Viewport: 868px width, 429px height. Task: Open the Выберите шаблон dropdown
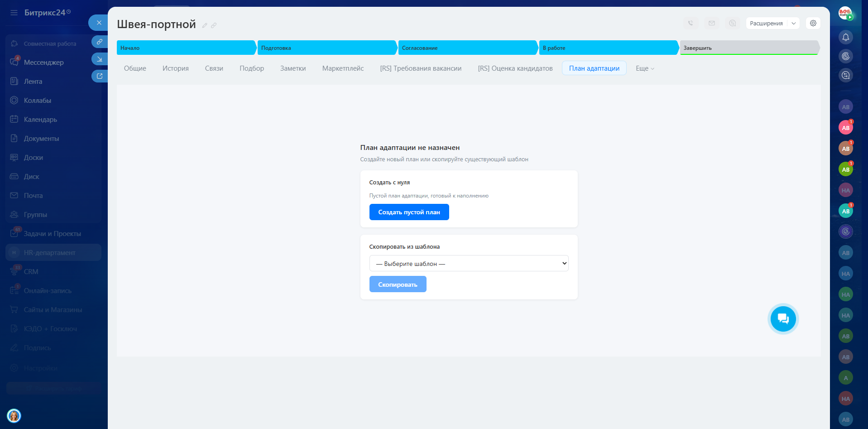pyautogui.click(x=469, y=264)
